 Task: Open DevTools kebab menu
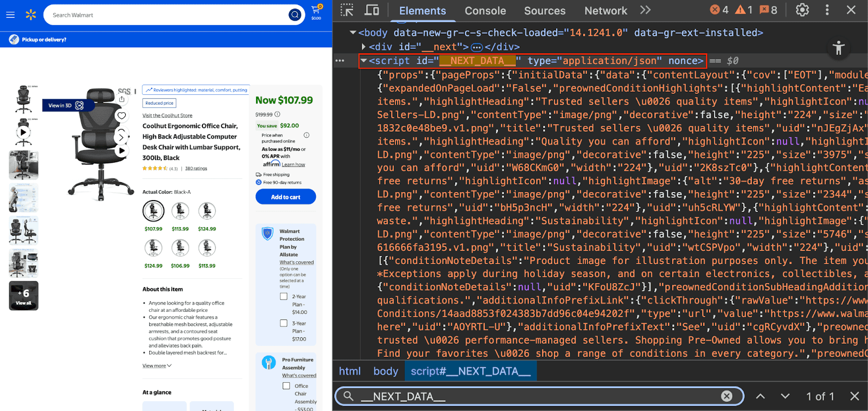(x=827, y=10)
